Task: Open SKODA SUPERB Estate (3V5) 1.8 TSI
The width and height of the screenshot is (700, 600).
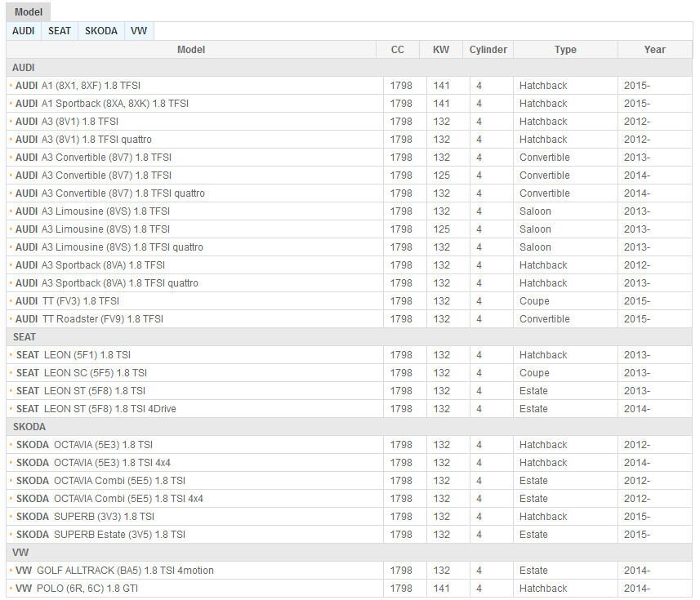Action: 100,535
